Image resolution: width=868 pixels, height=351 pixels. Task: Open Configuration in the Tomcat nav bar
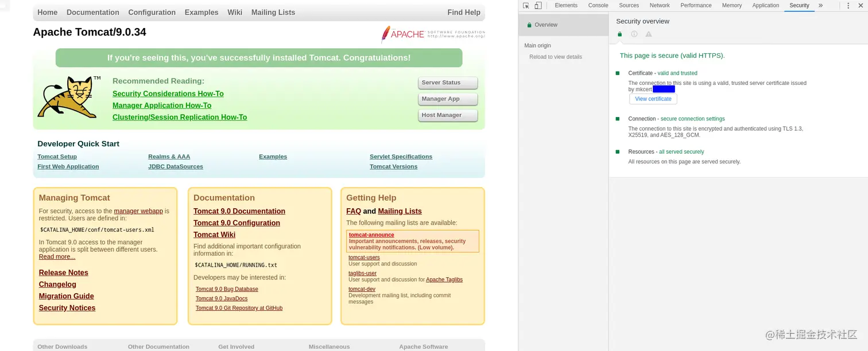pyautogui.click(x=152, y=13)
